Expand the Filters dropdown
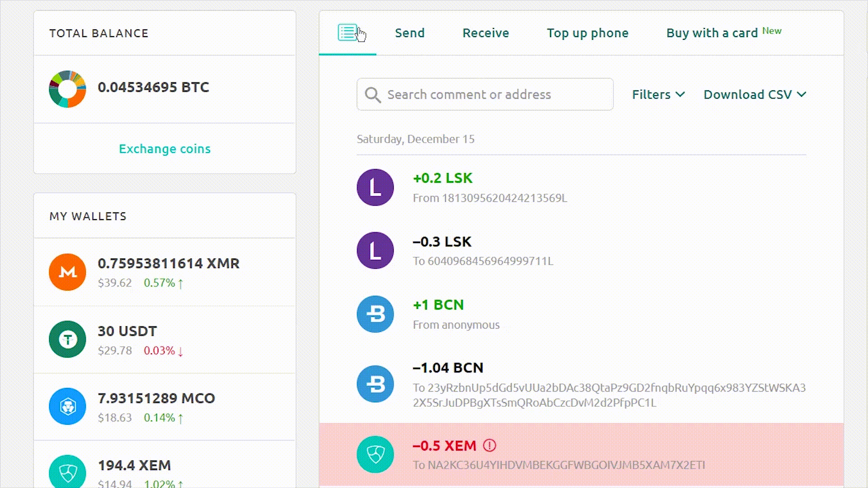This screenshot has width=868, height=488. (x=657, y=94)
